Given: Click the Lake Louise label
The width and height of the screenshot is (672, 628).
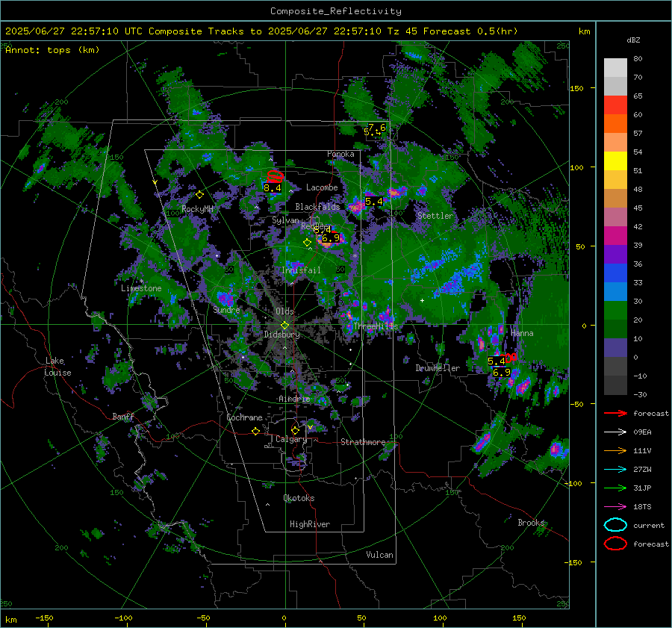Looking at the screenshot, I should 57,367.
